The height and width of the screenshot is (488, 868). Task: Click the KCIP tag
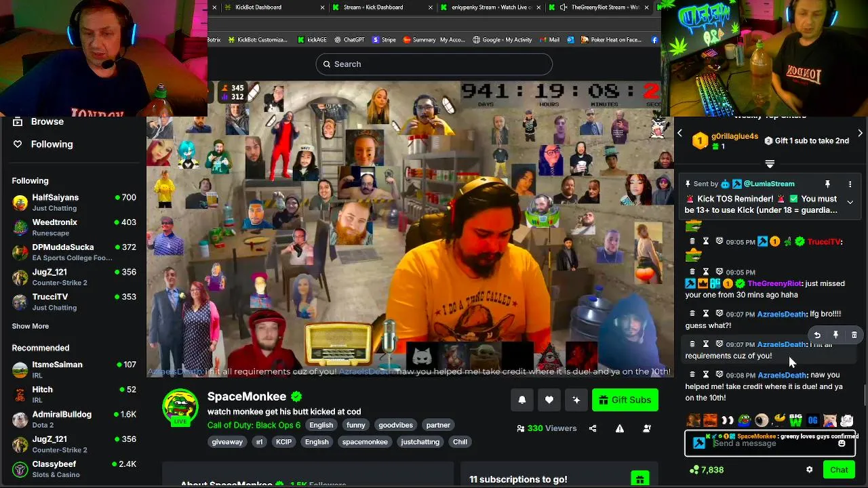point(283,442)
